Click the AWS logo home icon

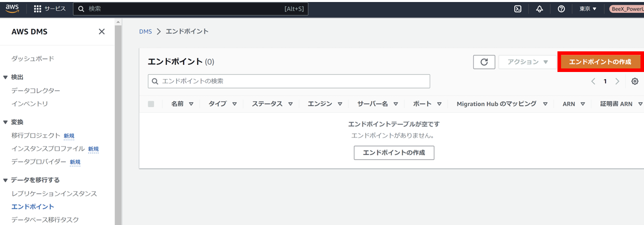[x=12, y=9]
